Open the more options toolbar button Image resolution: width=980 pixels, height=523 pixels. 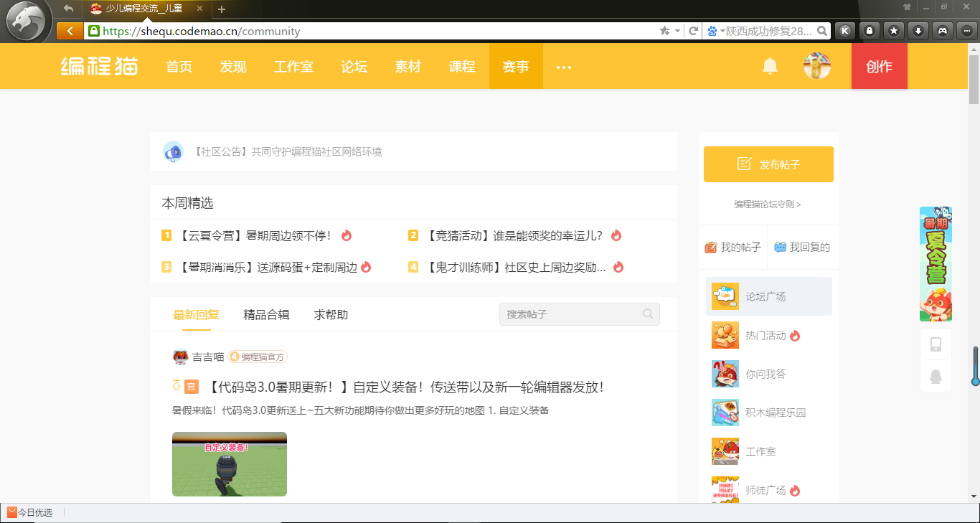click(x=966, y=31)
